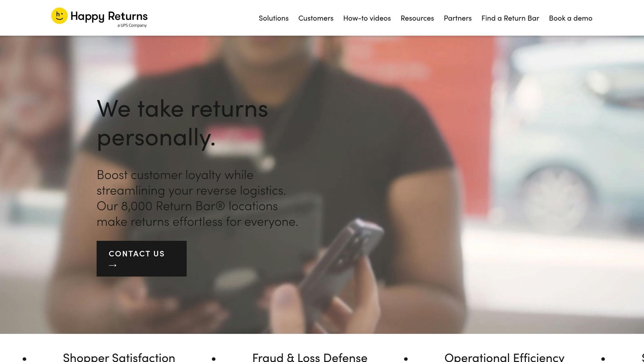The width and height of the screenshot is (644, 362).
Task: Select Shopper Satisfaction ticker item
Action: click(x=119, y=358)
